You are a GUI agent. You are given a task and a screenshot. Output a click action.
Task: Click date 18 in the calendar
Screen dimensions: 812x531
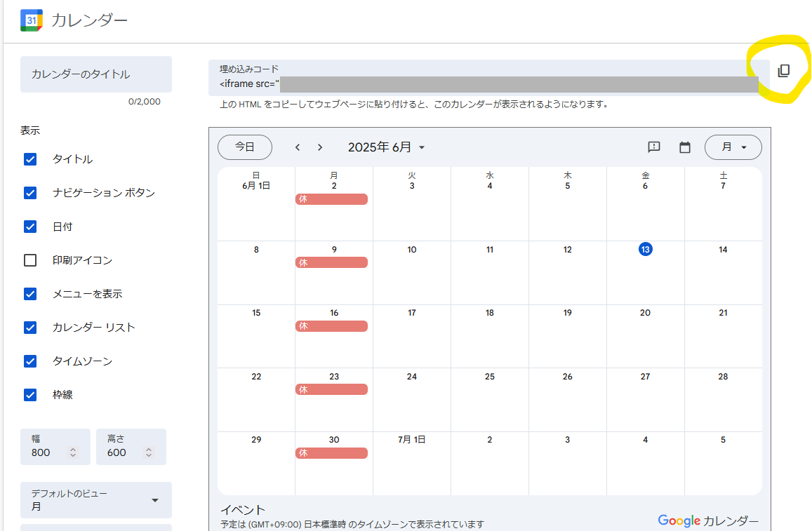[490, 313]
